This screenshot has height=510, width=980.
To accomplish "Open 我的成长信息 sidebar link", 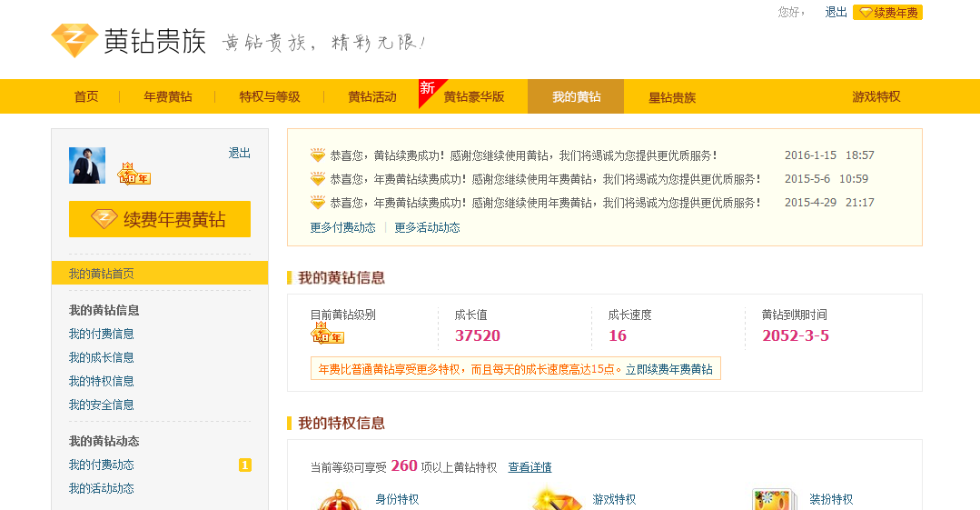I will pyautogui.click(x=101, y=357).
